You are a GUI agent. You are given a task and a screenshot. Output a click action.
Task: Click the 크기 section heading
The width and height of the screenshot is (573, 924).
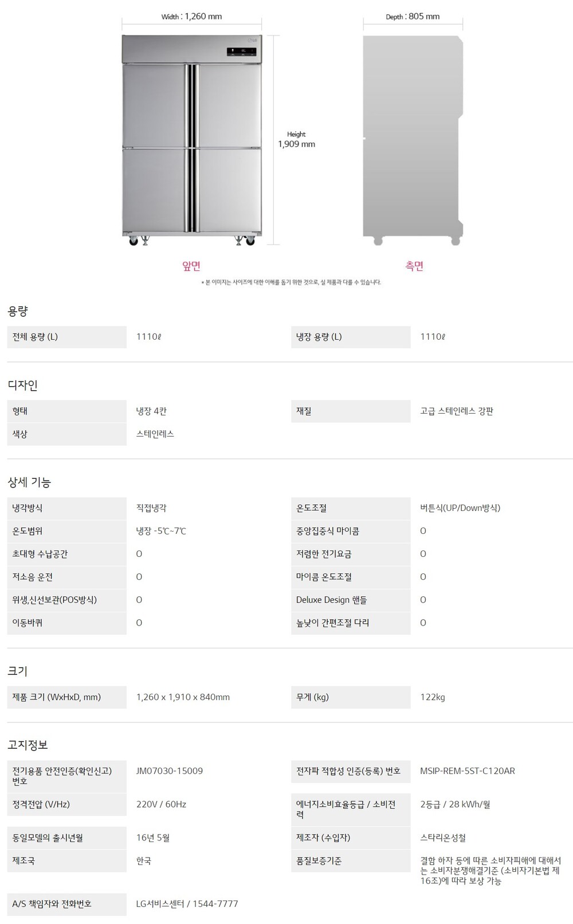pyautogui.click(x=18, y=671)
